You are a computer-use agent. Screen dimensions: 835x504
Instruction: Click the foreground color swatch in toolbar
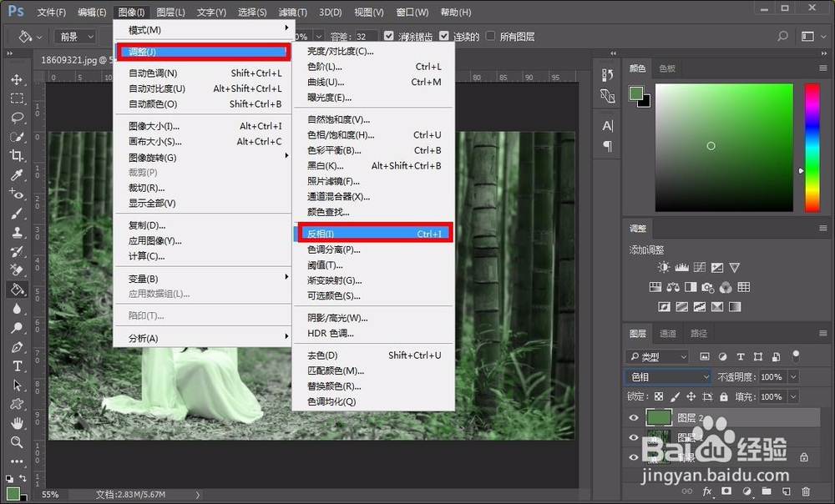point(13,493)
